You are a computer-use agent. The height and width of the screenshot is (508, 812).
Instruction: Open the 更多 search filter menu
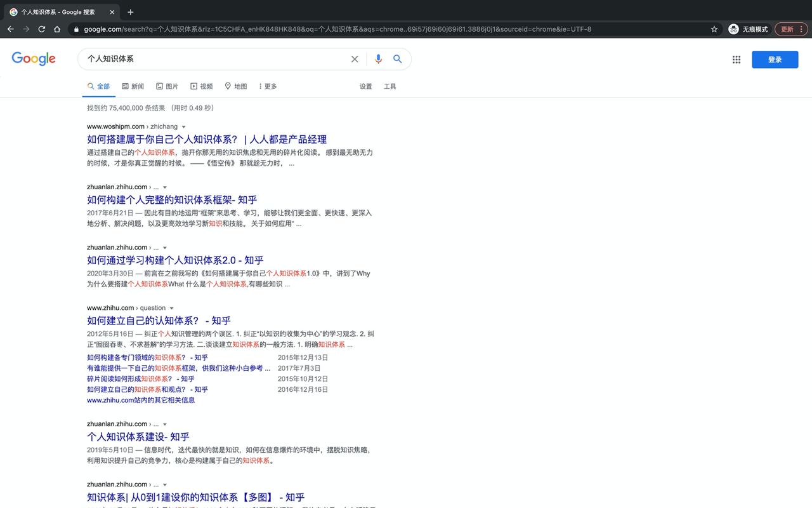coord(268,86)
